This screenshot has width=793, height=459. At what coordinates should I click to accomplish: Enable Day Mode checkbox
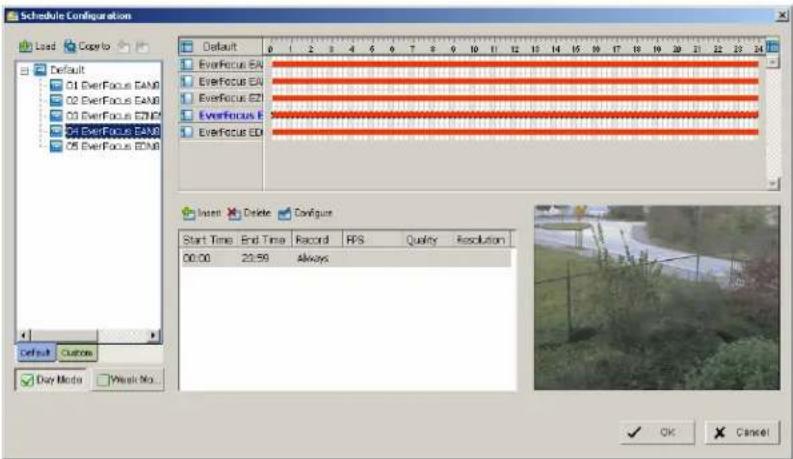[27, 380]
